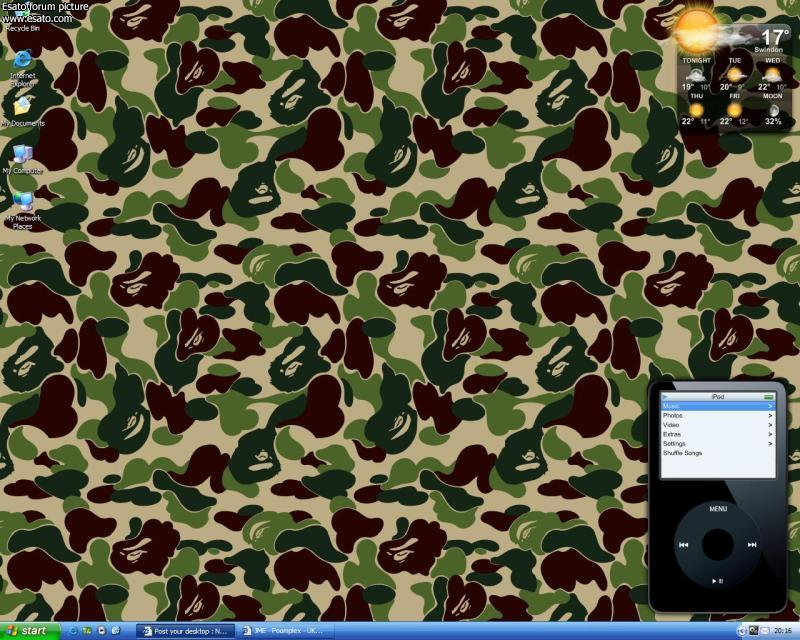Select the My Computer desktop icon
Image resolution: width=800 pixels, height=640 pixels.
click(21, 155)
